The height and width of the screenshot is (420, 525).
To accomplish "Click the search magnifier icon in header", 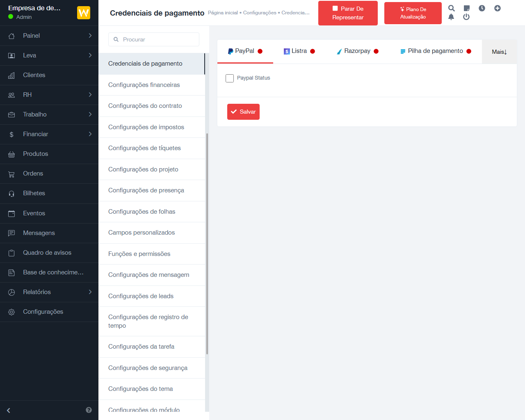I will pos(452,8).
